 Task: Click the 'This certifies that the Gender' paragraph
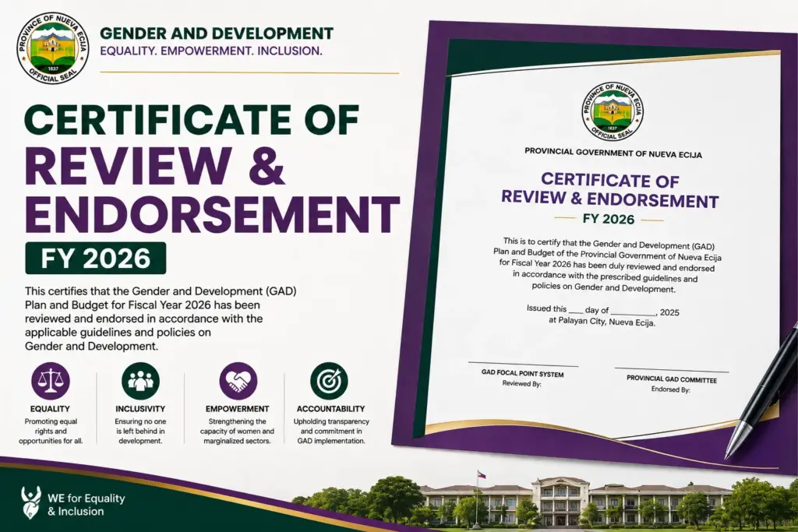click(161, 319)
